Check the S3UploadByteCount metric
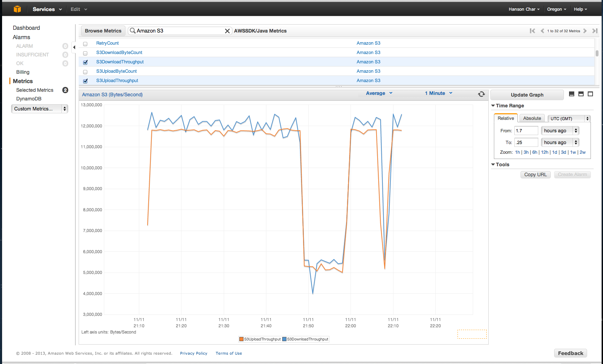The image size is (603, 364). (x=85, y=72)
